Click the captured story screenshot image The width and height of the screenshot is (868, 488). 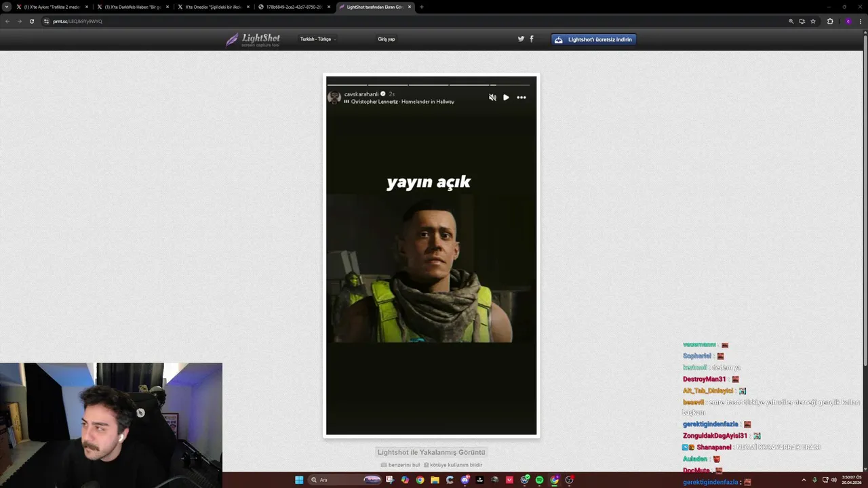[431, 256]
